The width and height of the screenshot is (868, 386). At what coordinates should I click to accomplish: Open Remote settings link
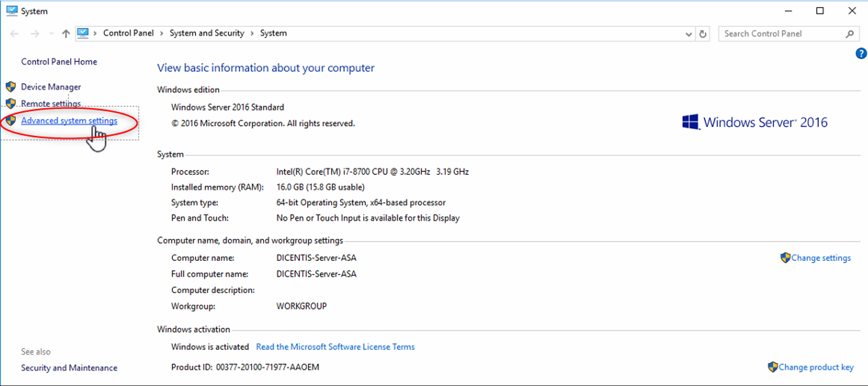tap(51, 104)
